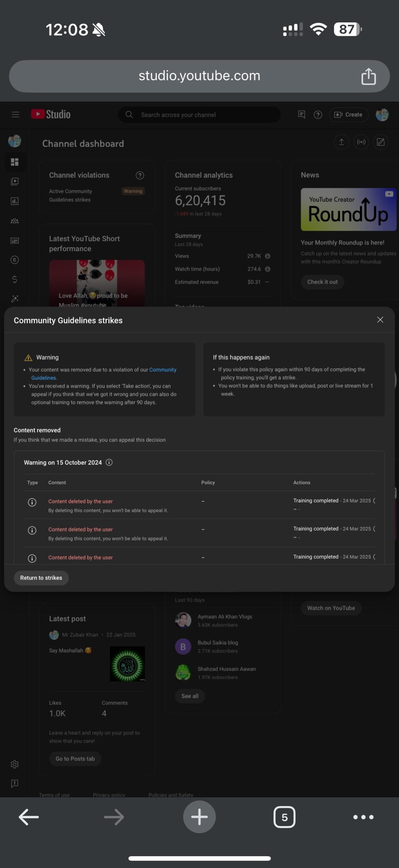The height and width of the screenshot is (868, 399).
Task: Open the browser three-dot more menu
Action: (363, 817)
